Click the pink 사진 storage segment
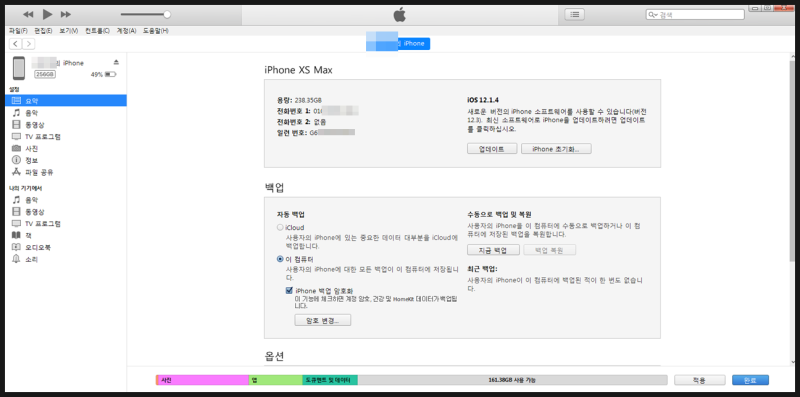 pos(203,380)
